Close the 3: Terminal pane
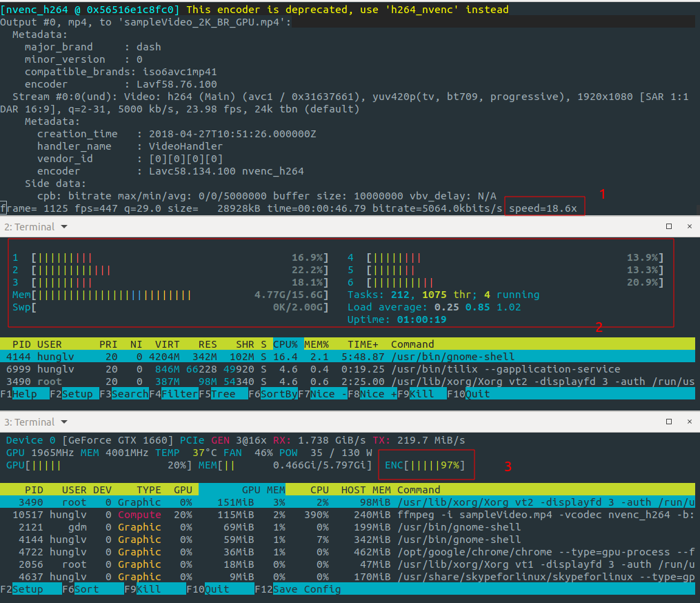The height and width of the screenshot is (603, 700). coord(689,422)
